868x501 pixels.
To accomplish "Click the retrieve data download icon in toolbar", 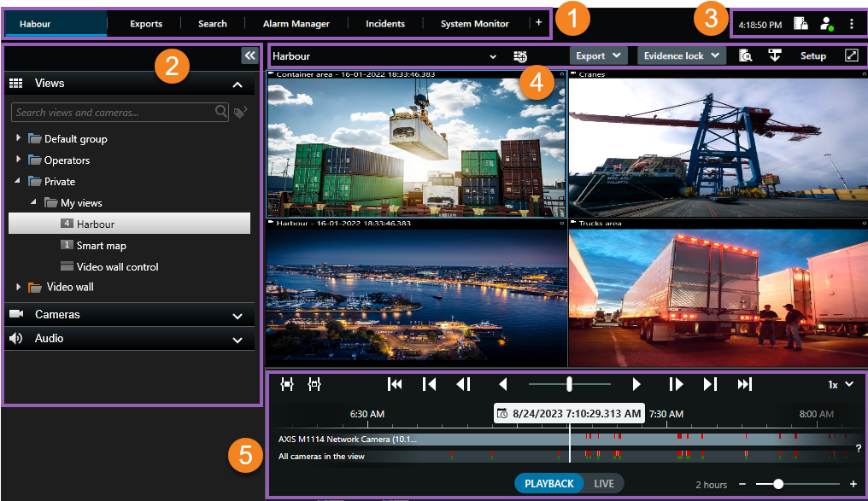I will click(775, 55).
